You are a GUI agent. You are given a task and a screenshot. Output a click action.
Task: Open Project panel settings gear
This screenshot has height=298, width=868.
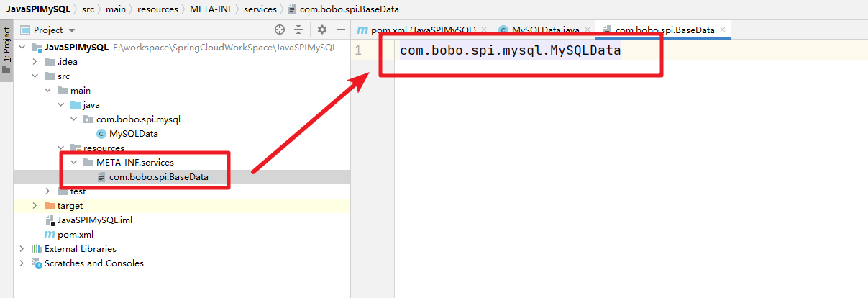322,30
